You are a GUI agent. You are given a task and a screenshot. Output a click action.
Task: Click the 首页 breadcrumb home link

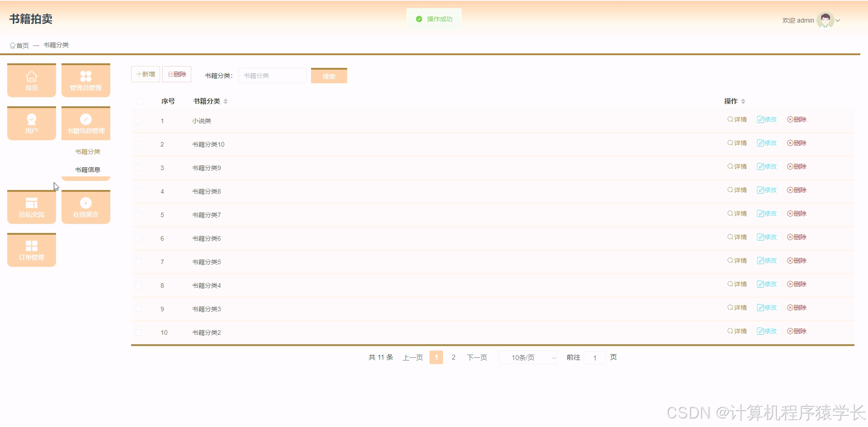pos(19,45)
